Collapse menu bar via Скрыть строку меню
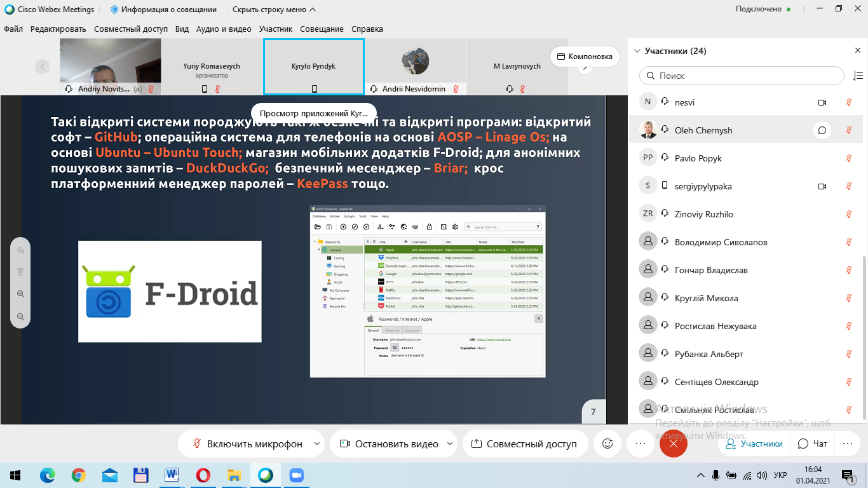 (273, 10)
